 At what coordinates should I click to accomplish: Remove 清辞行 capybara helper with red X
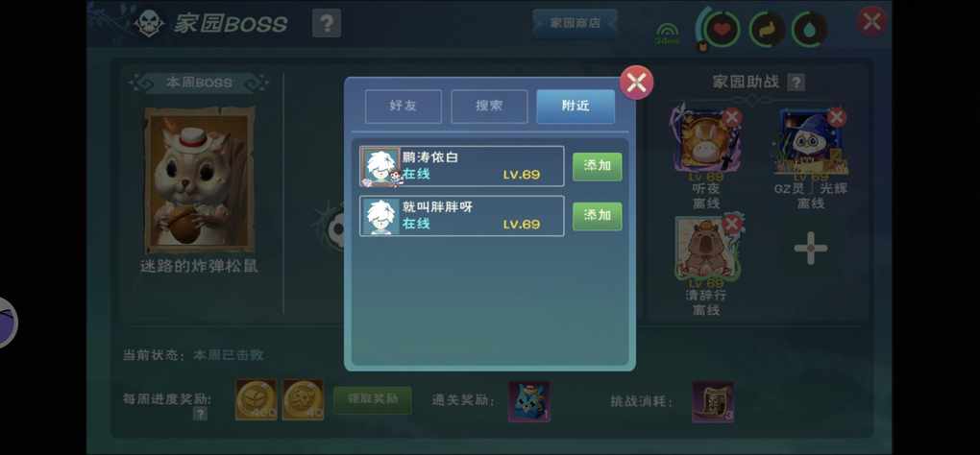point(732,224)
